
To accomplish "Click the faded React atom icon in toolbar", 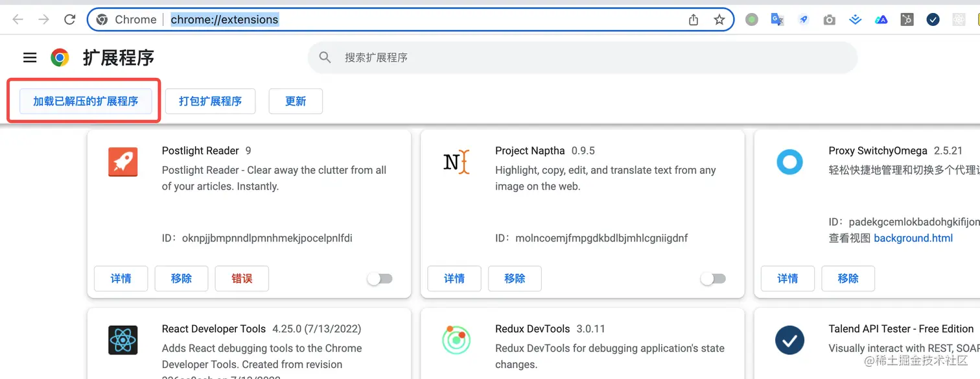I will point(959,19).
